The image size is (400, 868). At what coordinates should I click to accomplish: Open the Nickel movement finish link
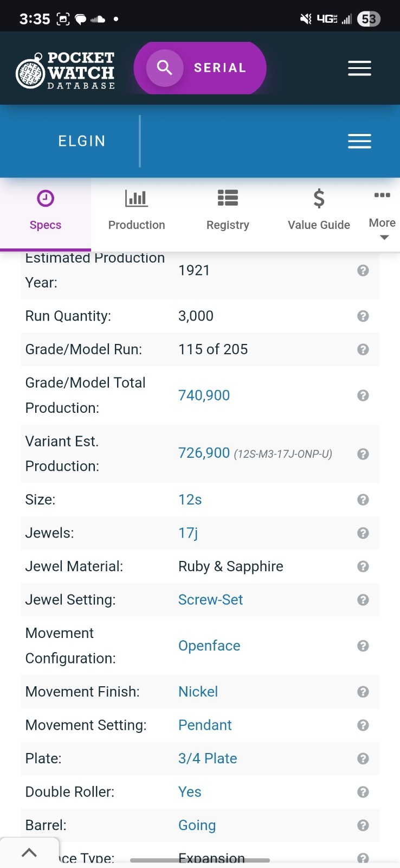(198, 692)
